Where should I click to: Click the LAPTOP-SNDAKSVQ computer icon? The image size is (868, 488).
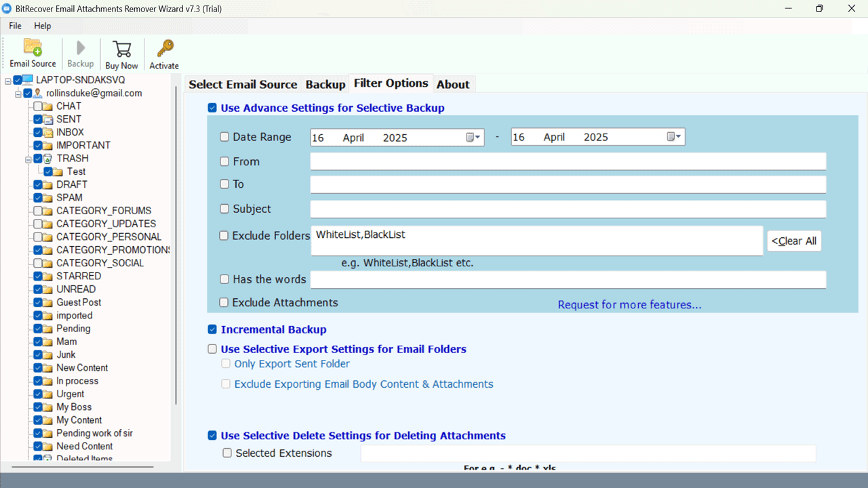coord(28,80)
